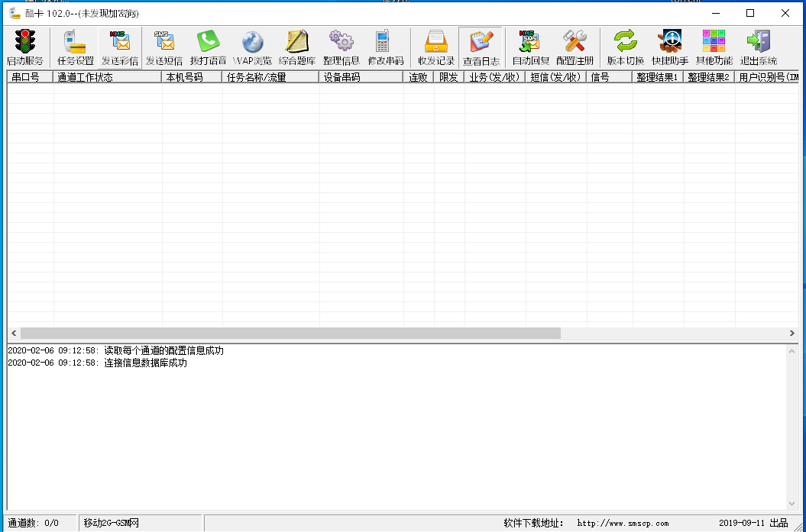Click the 整理结果2 column header

(x=709, y=77)
